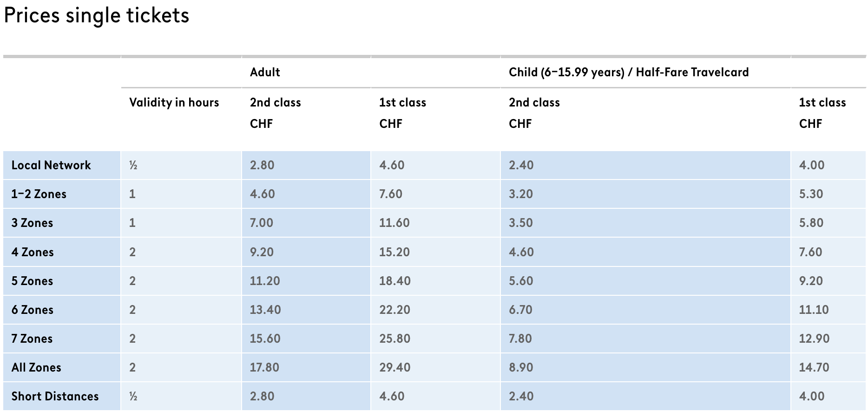Click the "Short Distances" row label
Screen dimensions: 868x412
coord(55,396)
